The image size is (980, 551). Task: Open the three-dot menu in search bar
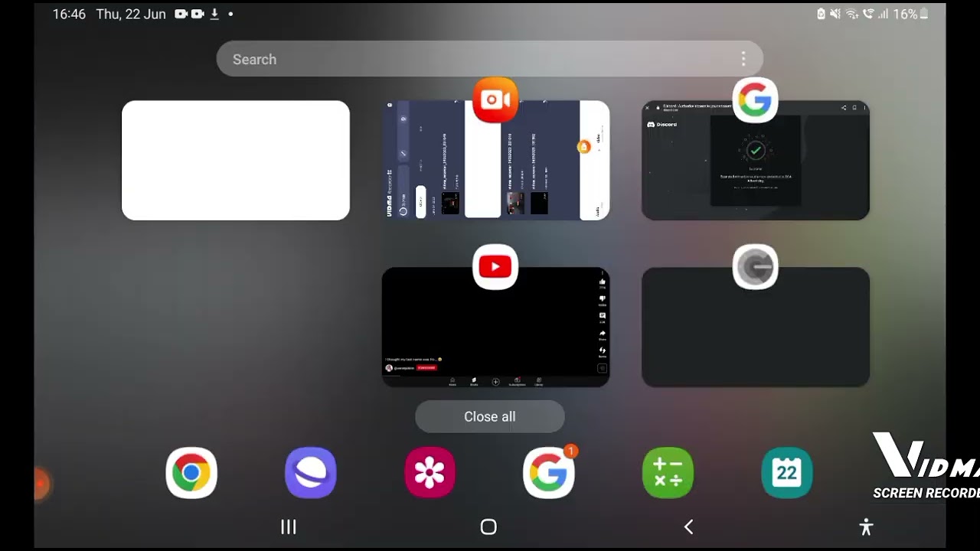[743, 59]
